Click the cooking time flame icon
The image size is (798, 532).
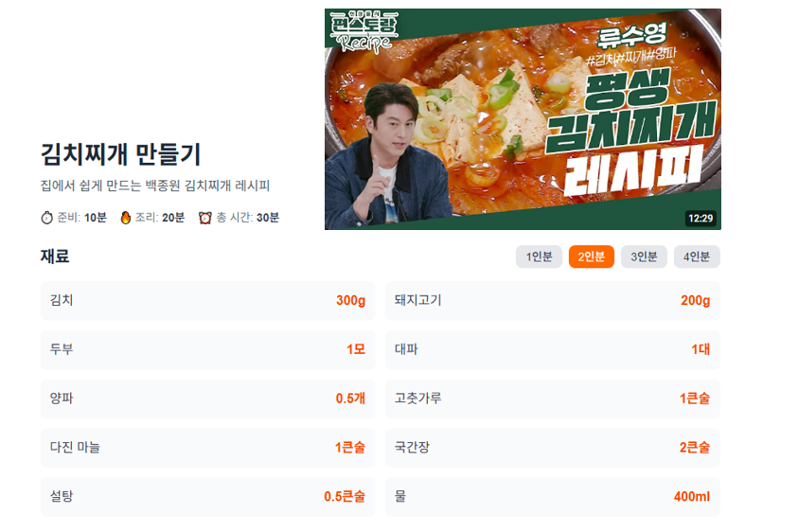[126, 218]
